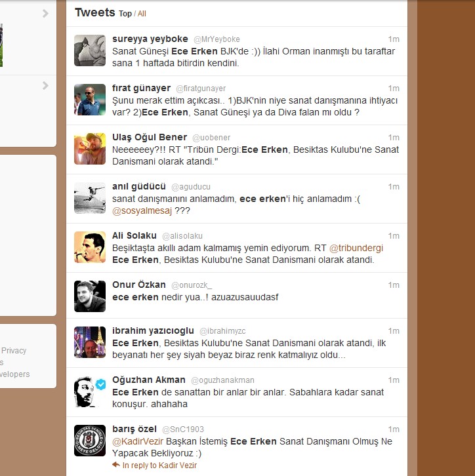Expand the second chevron in the left sidebar

click(45, 86)
